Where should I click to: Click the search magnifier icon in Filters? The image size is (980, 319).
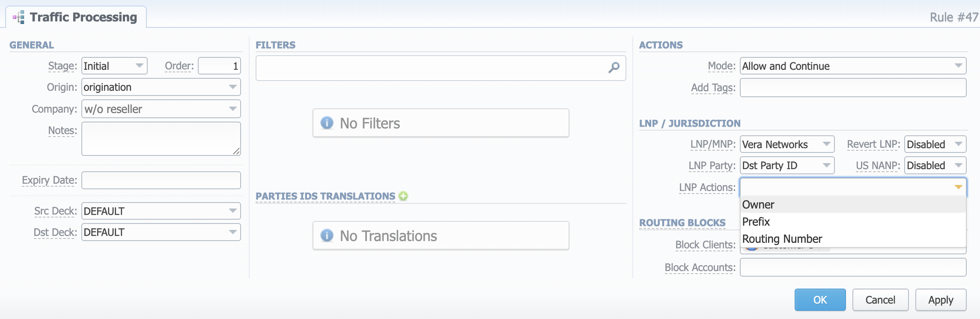click(614, 68)
